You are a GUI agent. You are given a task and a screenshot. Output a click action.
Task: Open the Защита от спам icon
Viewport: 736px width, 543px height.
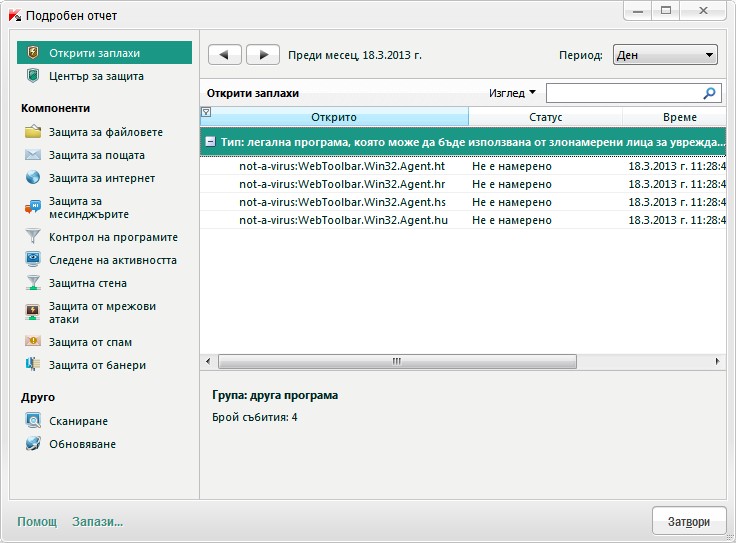coord(33,342)
